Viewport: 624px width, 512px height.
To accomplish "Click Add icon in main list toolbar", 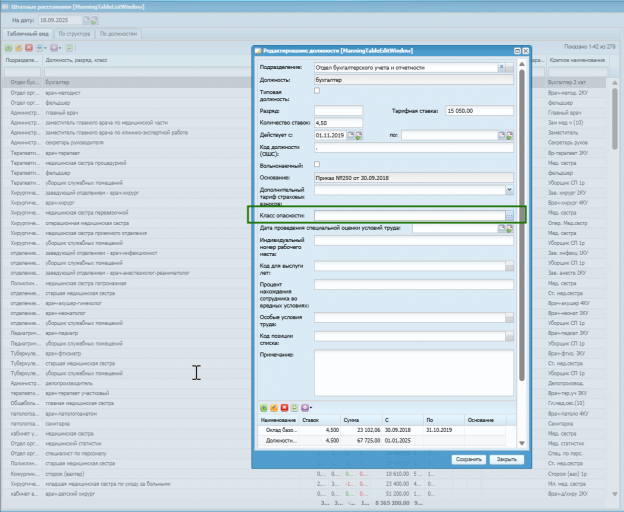I will [8, 48].
